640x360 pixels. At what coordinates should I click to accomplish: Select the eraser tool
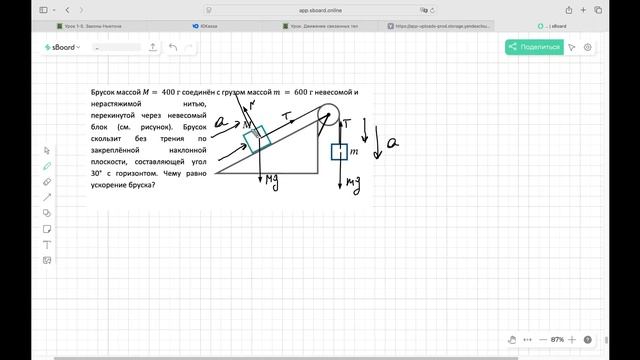tap(47, 182)
